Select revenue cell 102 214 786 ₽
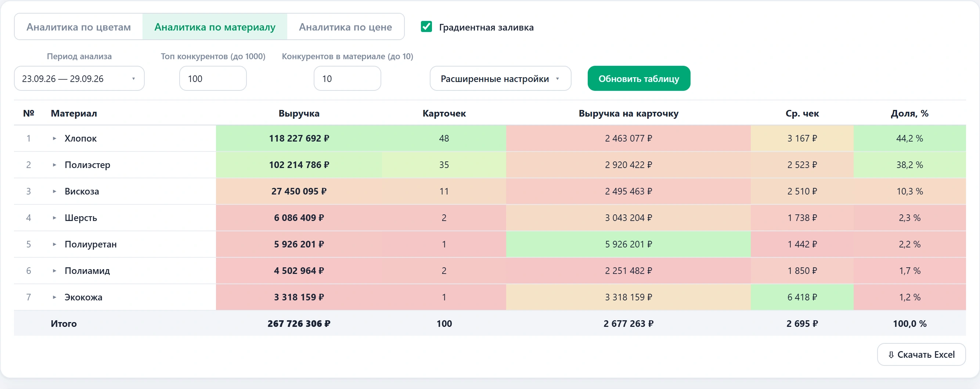The image size is (980, 389). point(299,165)
